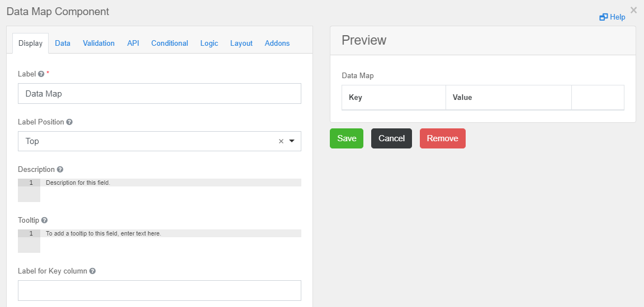This screenshot has height=307, width=644.
Task: Focus the Label input containing Data Map
Action: click(159, 93)
